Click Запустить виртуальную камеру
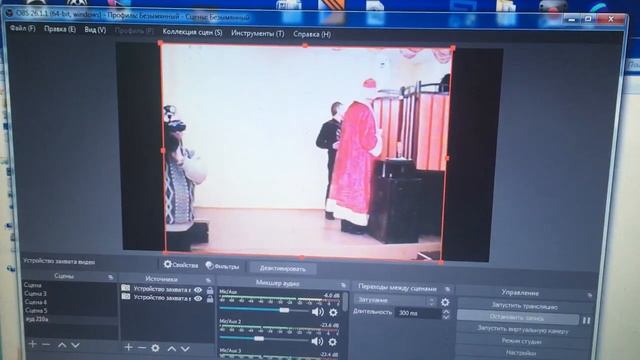The height and width of the screenshot is (360, 640). tap(523, 329)
